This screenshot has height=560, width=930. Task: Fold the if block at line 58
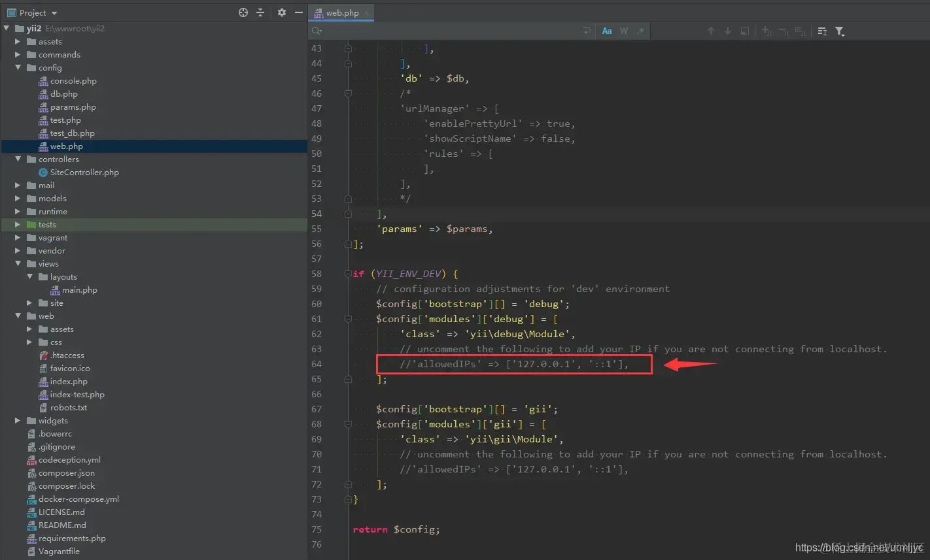point(349,274)
